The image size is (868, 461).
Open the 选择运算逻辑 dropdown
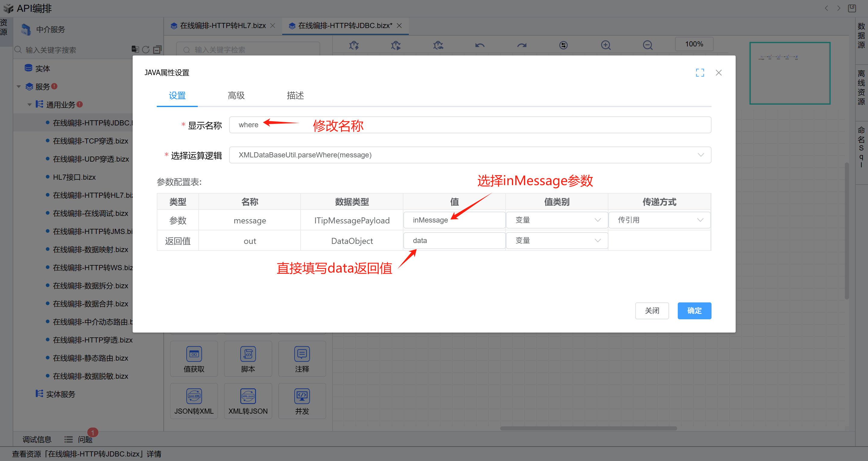pyautogui.click(x=470, y=155)
